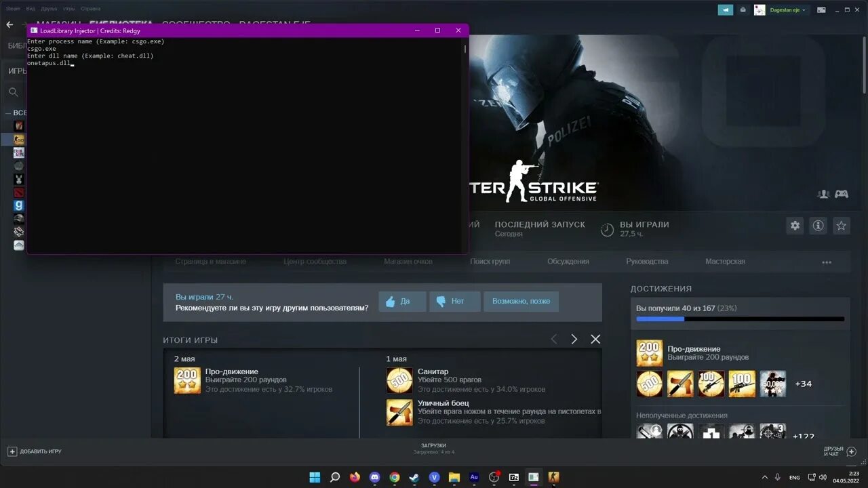Open the Обсуждения tab
The height and width of the screenshot is (488, 868).
tap(568, 262)
